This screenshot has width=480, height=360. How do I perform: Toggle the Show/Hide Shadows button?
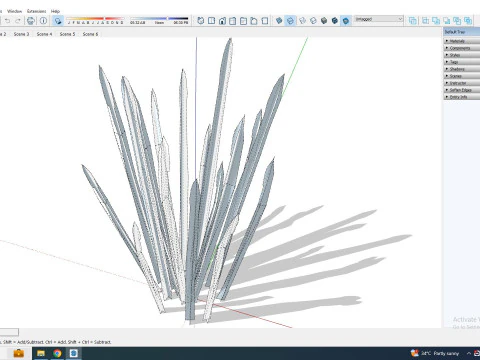coord(58,21)
